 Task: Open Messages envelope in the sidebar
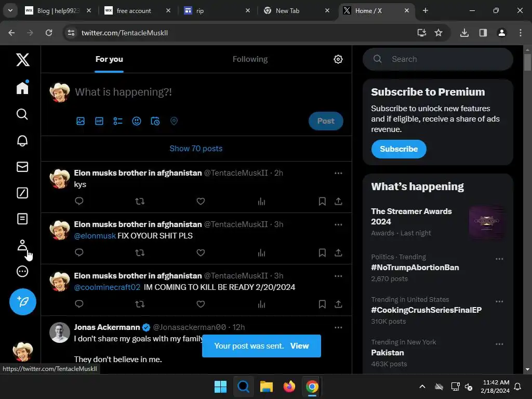pos(22,167)
